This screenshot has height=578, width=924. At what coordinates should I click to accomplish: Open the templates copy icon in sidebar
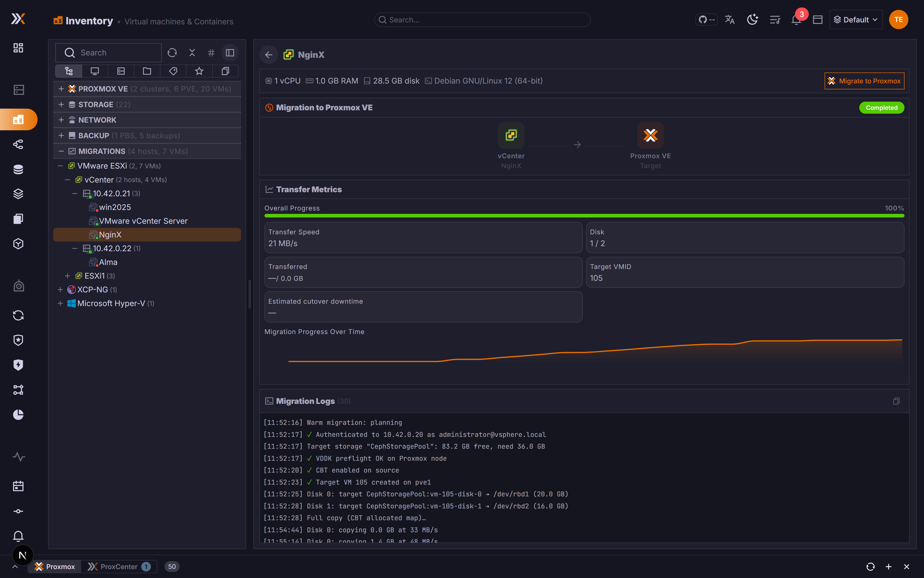(x=18, y=219)
